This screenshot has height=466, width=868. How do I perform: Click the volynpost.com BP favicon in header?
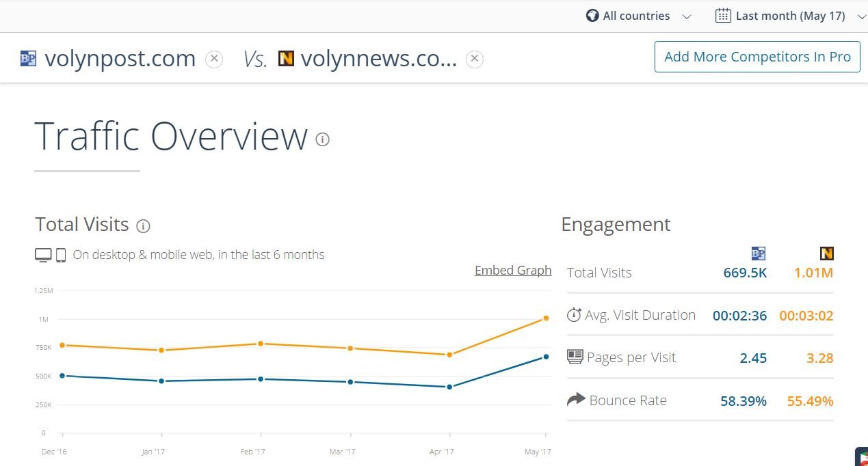pos(28,59)
